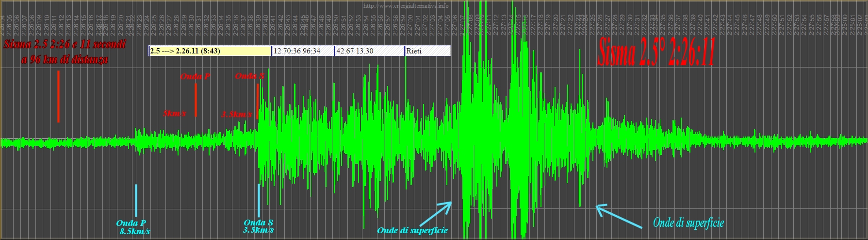
Task: Click the yellow '2.5 ---> 2.26.11 (8:43)' field
Action: point(210,51)
